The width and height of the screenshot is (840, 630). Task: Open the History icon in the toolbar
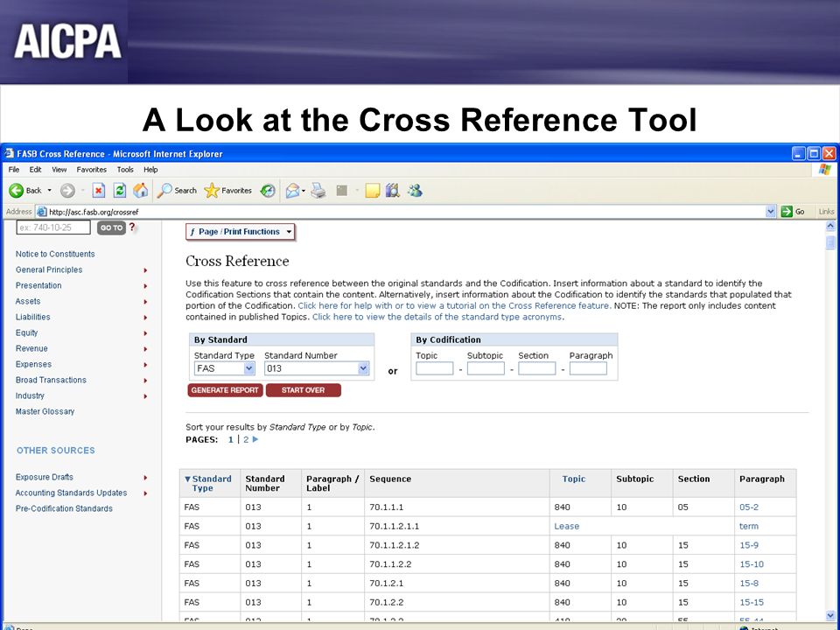(x=268, y=190)
